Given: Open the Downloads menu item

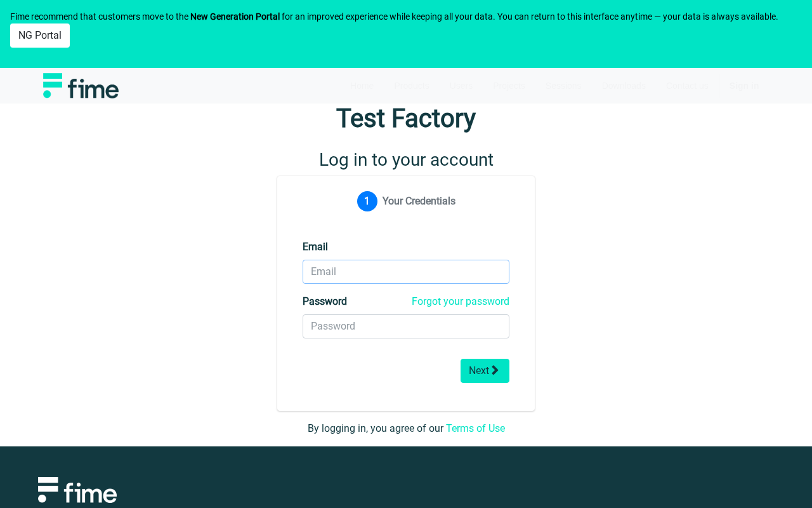Looking at the screenshot, I should tap(624, 86).
